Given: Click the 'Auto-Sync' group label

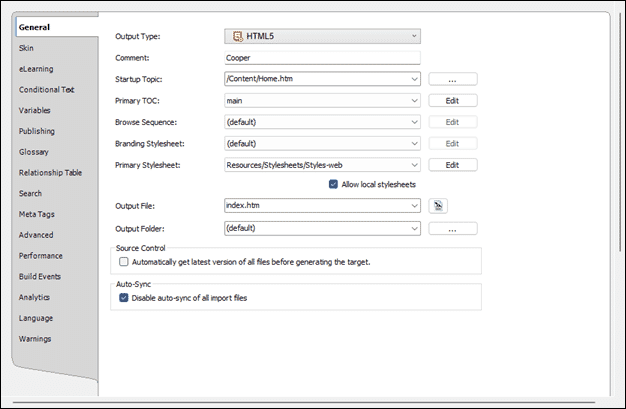Looking at the screenshot, I should coord(133,284).
